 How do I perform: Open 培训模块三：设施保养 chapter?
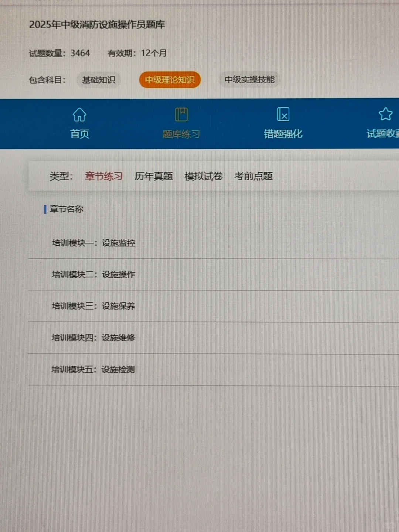tap(93, 306)
